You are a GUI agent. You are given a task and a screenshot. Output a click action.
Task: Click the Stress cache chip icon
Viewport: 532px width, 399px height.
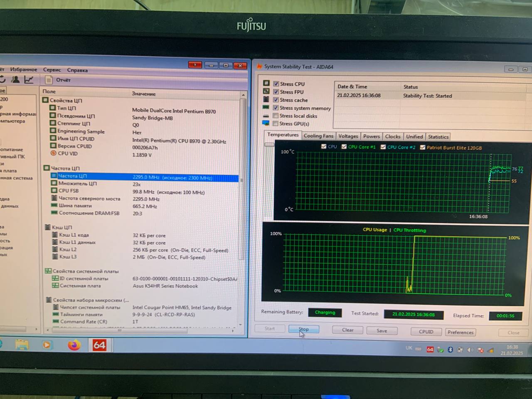266,99
